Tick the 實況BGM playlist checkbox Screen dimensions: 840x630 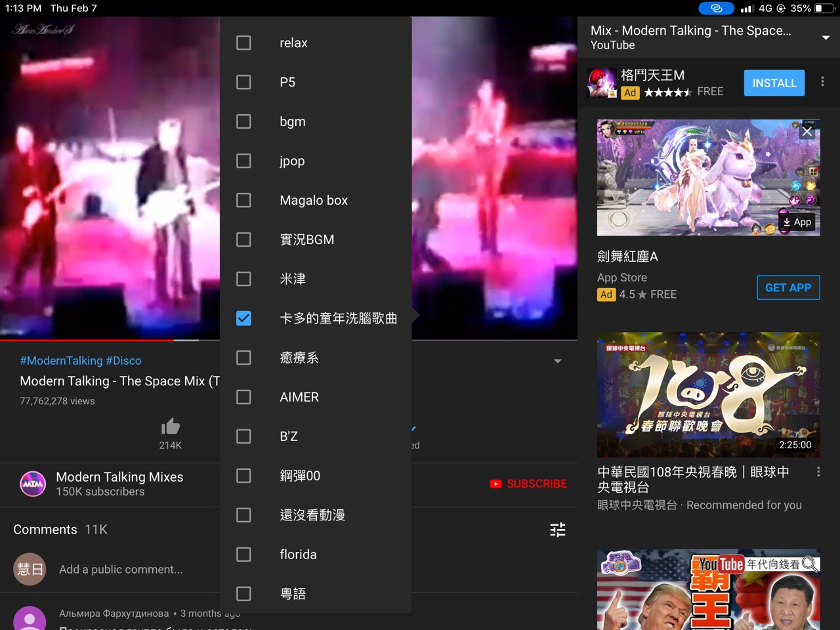click(x=243, y=240)
